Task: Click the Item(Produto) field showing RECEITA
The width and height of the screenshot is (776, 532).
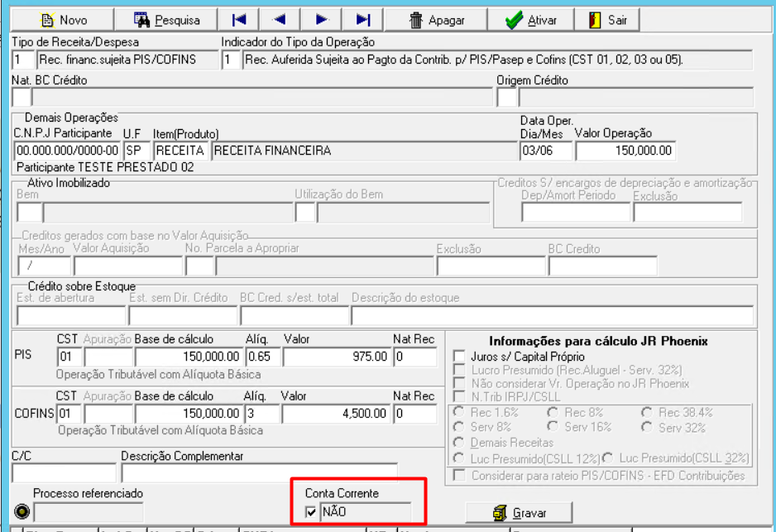Action: [180, 151]
